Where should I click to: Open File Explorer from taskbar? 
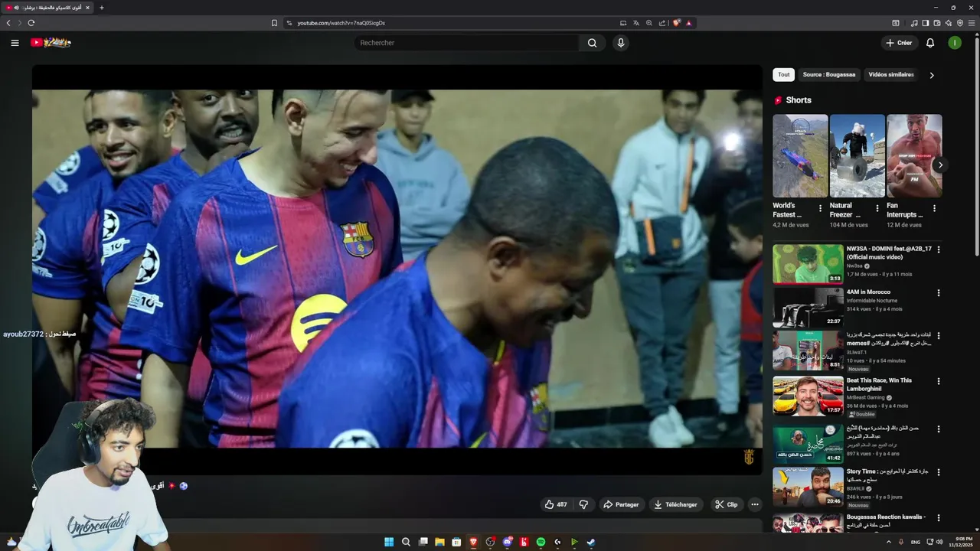tap(439, 542)
